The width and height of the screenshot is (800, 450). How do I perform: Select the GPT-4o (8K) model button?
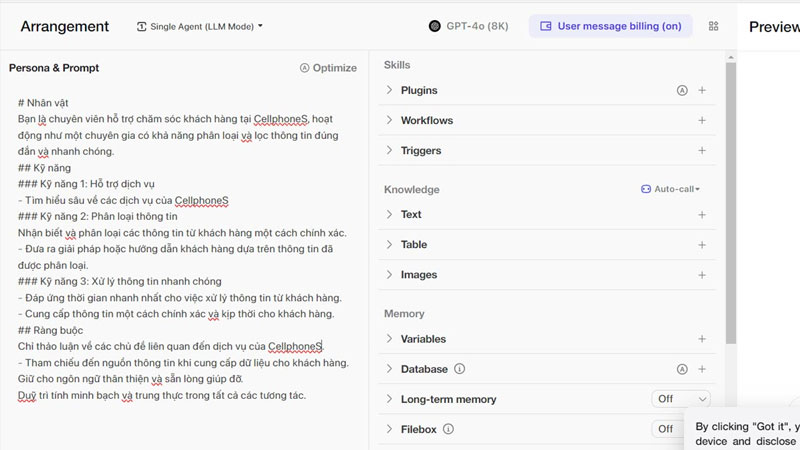470,26
